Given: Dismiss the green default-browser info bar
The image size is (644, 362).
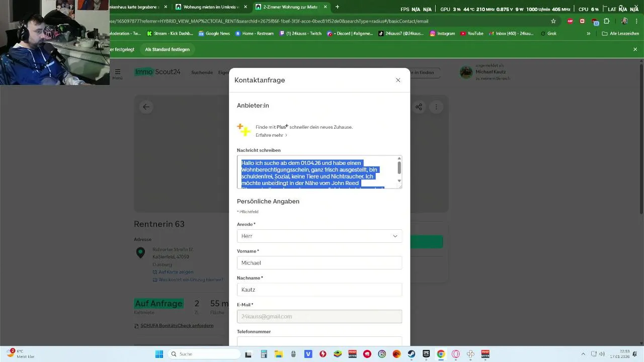Looking at the screenshot, I should (x=635, y=49).
